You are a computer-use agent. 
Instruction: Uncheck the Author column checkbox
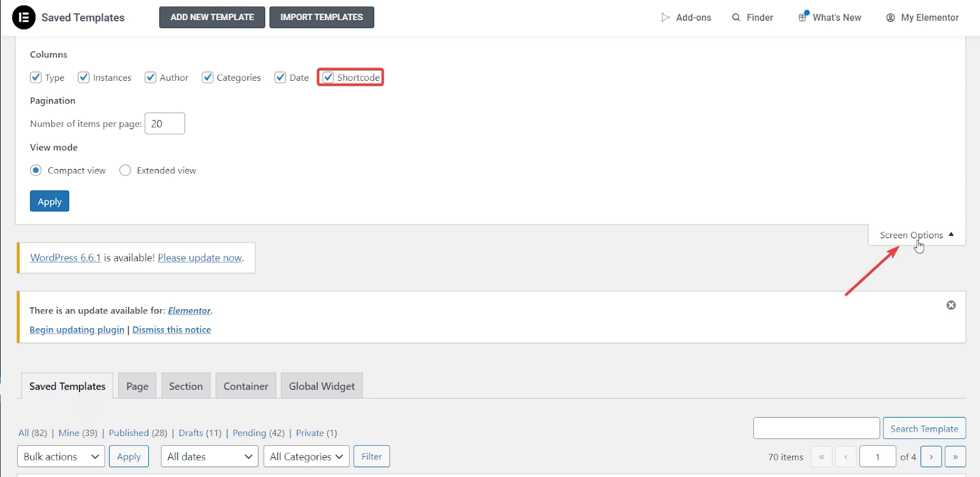[x=150, y=77]
